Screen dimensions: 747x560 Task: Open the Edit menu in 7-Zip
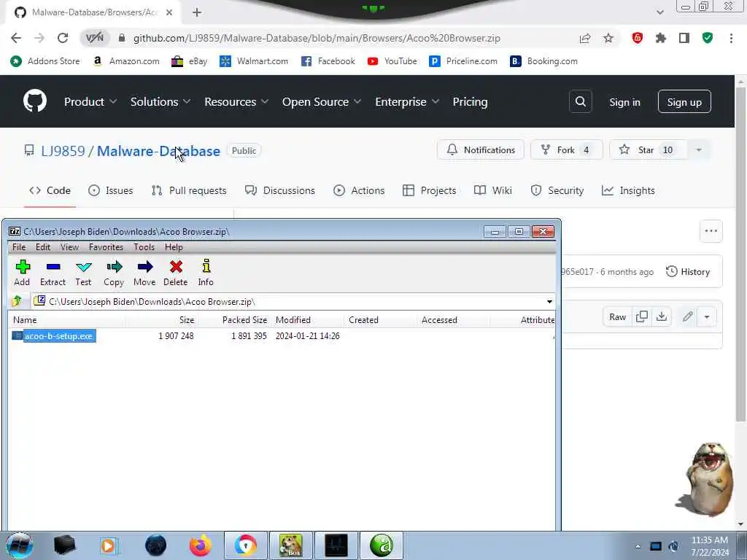43,246
